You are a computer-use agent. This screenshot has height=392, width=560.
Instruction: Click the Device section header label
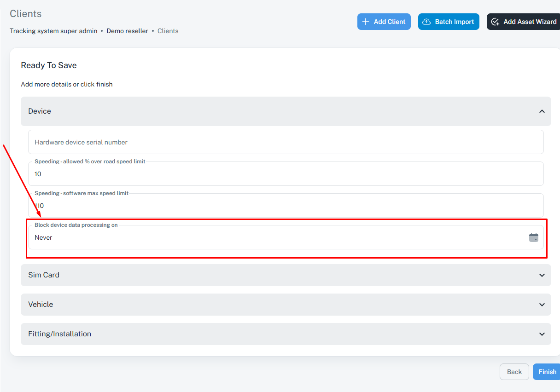pos(40,111)
